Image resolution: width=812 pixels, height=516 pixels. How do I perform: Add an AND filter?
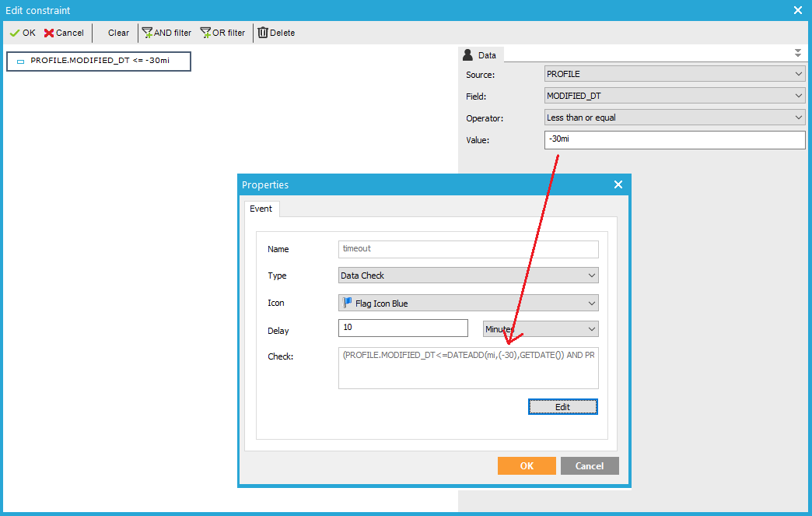click(166, 33)
